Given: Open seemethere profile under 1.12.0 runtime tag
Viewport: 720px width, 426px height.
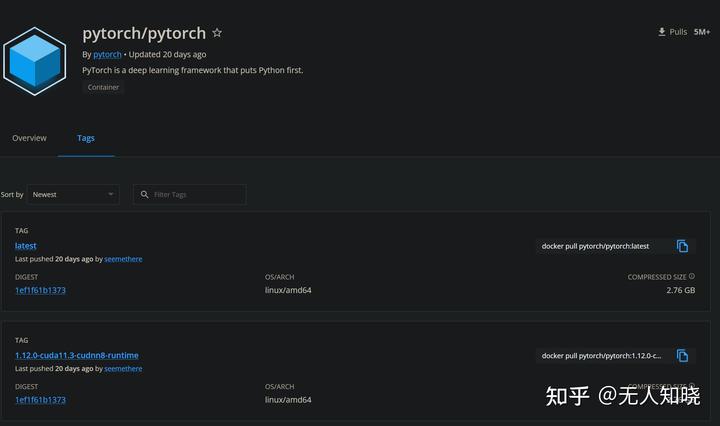Looking at the screenshot, I should tap(123, 369).
